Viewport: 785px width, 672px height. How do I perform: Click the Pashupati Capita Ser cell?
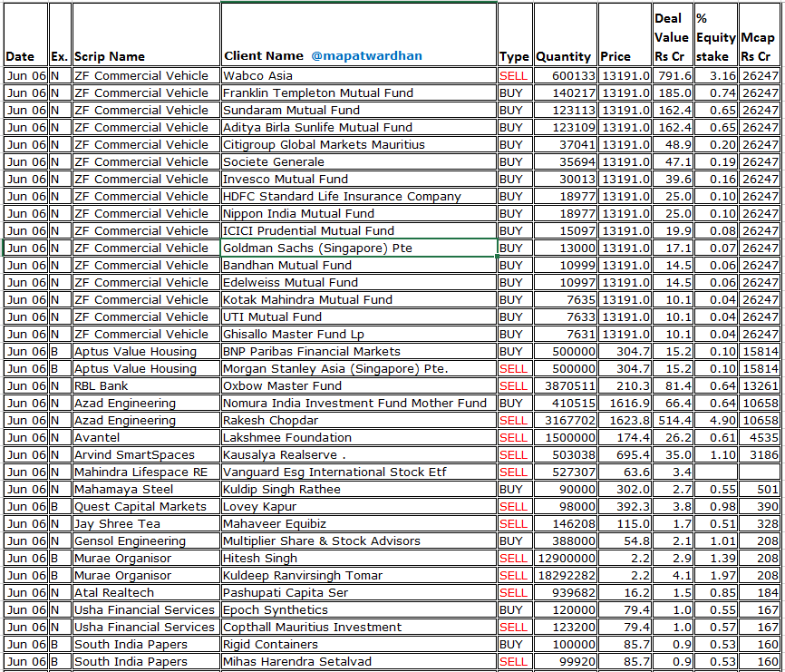(358, 593)
